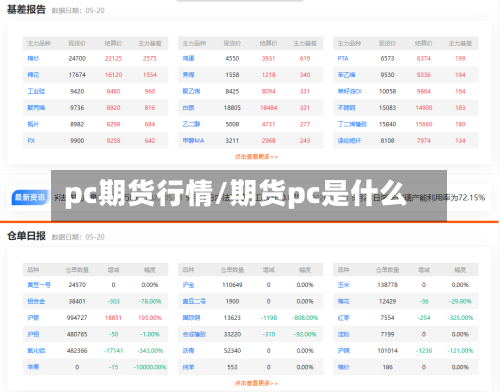Open 苹果 warehouse receipt link
500x392 pixels.
click(33, 367)
